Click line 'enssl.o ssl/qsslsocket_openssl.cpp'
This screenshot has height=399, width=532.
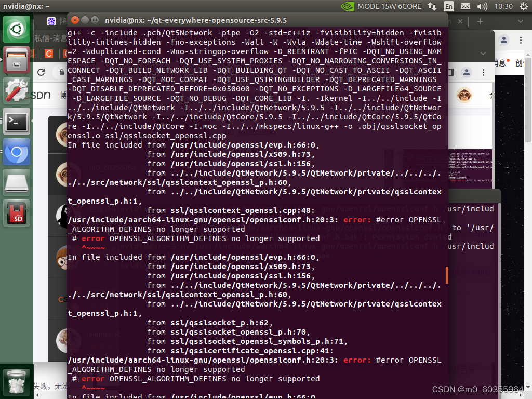(147, 136)
